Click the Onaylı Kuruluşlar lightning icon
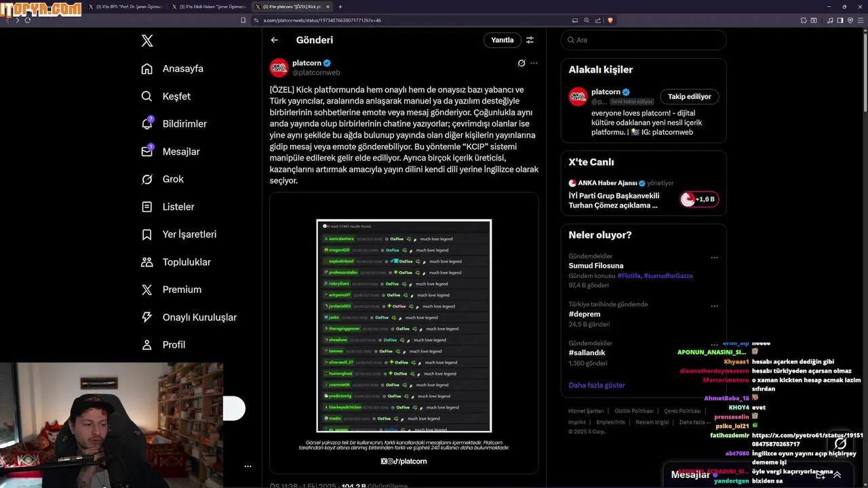Image resolution: width=868 pixels, height=488 pixels. [146, 317]
